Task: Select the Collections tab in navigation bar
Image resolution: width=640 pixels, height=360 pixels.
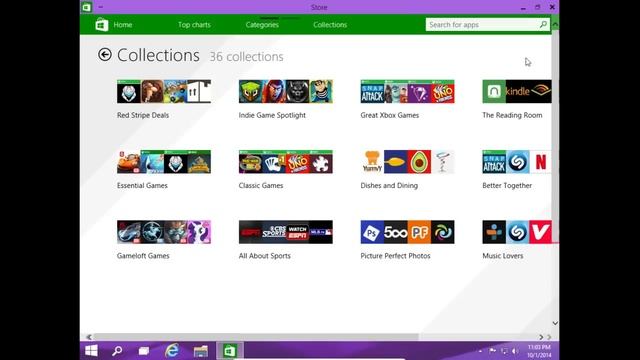Action: coord(330,25)
